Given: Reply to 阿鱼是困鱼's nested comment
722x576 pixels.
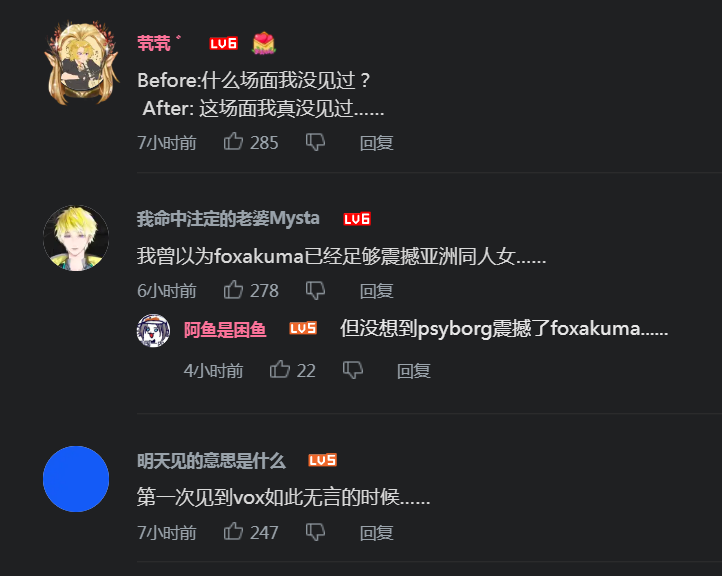Looking at the screenshot, I should pyautogui.click(x=414, y=371).
